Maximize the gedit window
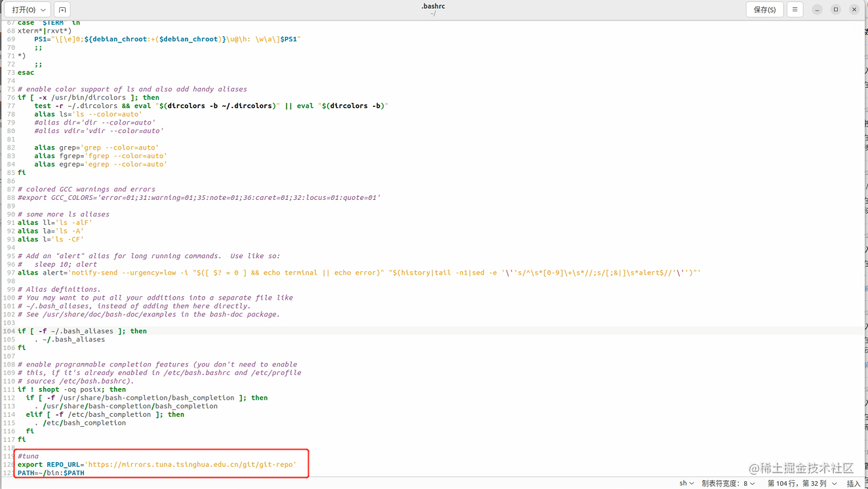This screenshot has width=868, height=489. click(835, 10)
